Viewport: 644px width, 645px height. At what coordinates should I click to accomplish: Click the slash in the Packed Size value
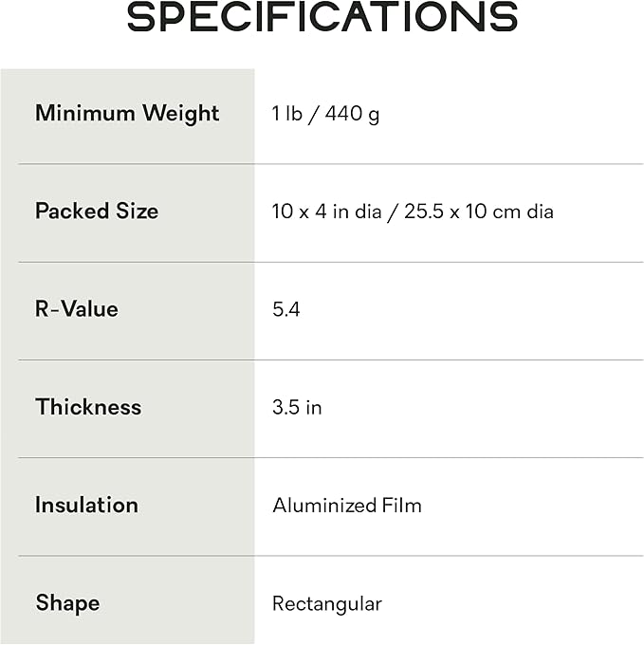tap(393, 212)
